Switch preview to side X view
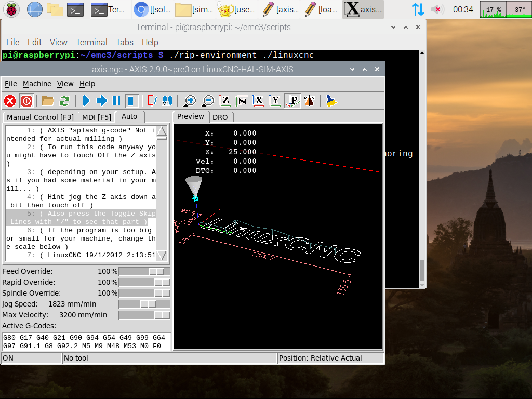Image resolution: width=532 pixels, height=399 pixels. tap(259, 101)
